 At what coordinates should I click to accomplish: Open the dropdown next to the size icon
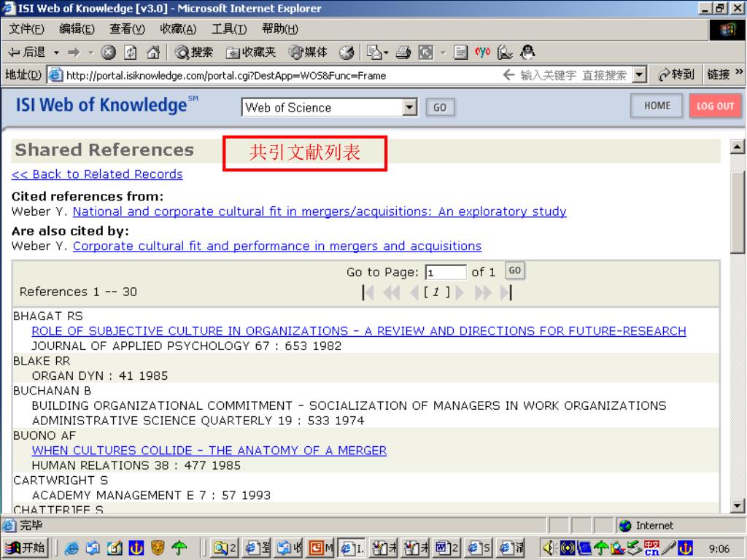(x=443, y=52)
